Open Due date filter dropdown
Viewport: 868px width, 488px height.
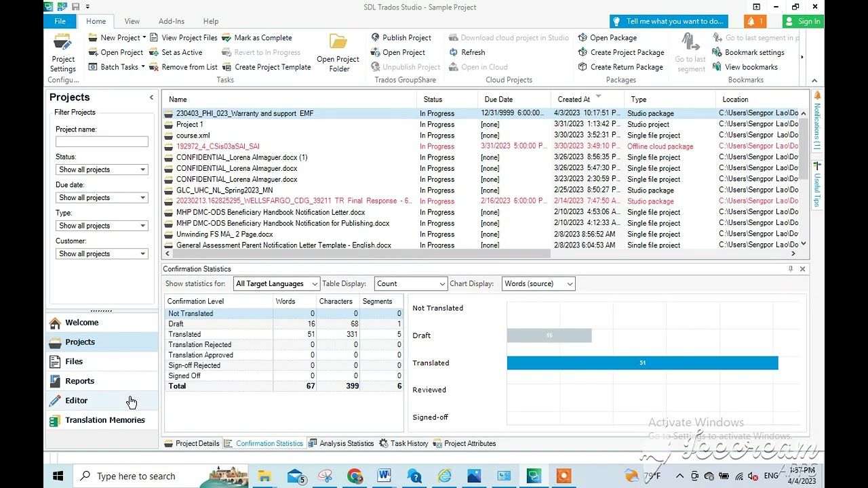pos(102,198)
